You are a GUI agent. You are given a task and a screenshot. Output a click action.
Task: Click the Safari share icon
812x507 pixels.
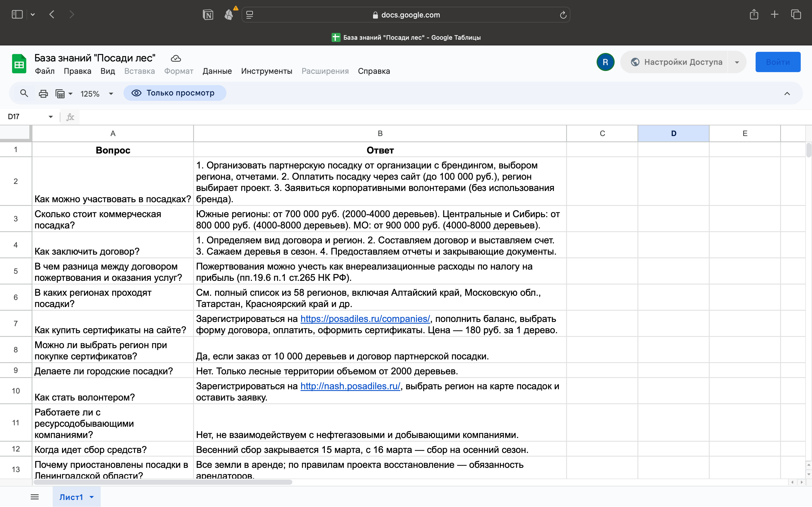754,14
